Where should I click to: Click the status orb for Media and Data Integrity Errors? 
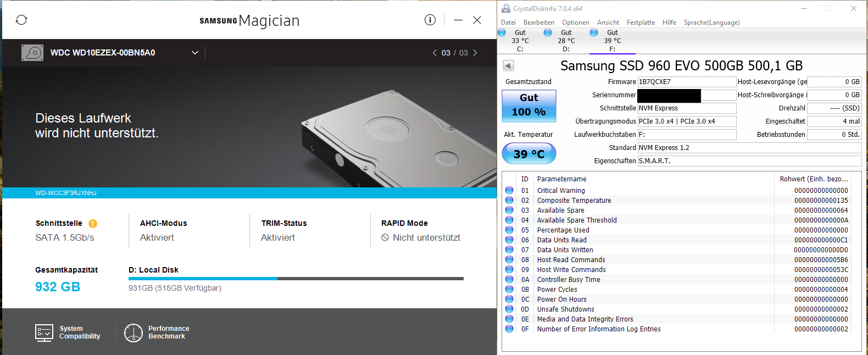[509, 319]
